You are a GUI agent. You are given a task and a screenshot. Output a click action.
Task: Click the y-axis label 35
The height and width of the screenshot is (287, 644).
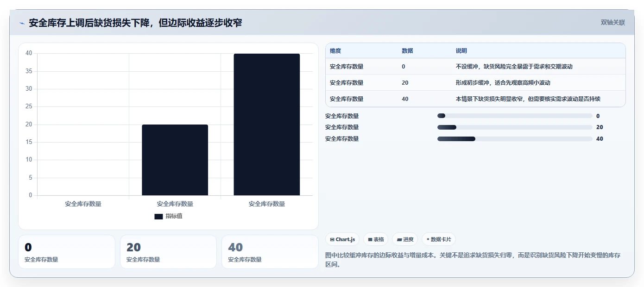(29, 71)
